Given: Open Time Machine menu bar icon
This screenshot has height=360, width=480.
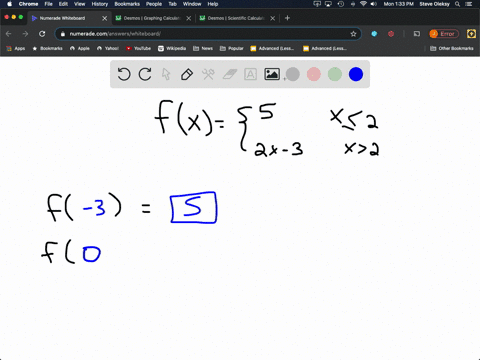Looking at the screenshot, I should pos(341,4).
